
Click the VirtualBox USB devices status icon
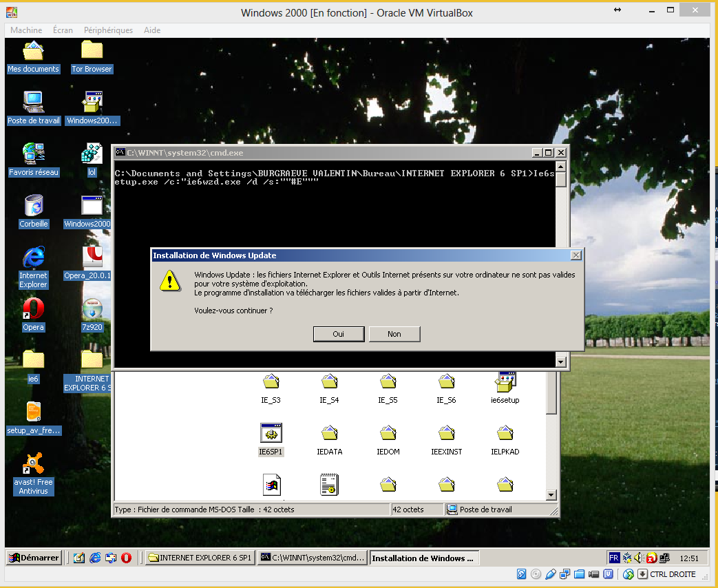(x=551, y=574)
